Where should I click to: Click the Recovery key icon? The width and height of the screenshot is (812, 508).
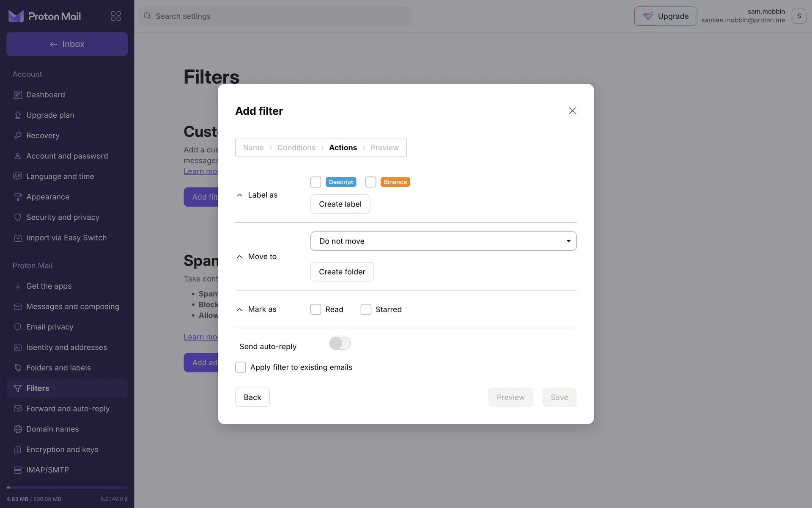18,135
